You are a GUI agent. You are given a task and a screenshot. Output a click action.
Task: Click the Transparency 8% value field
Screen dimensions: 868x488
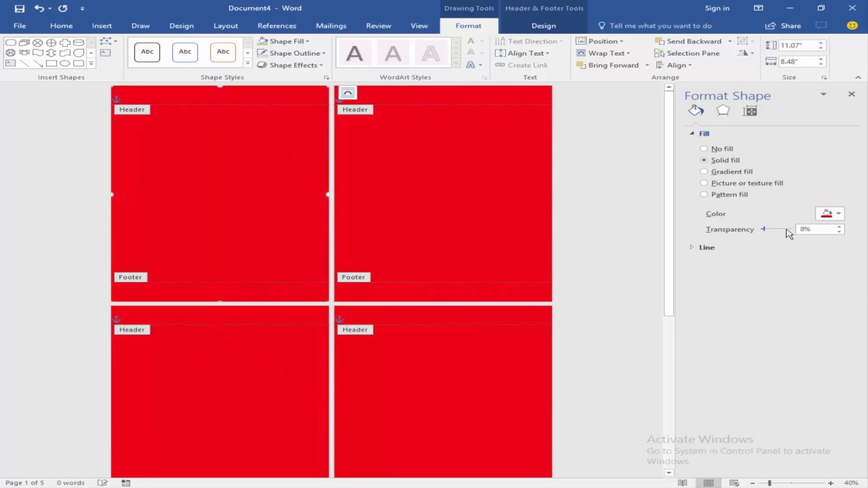click(x=816, y=229)
